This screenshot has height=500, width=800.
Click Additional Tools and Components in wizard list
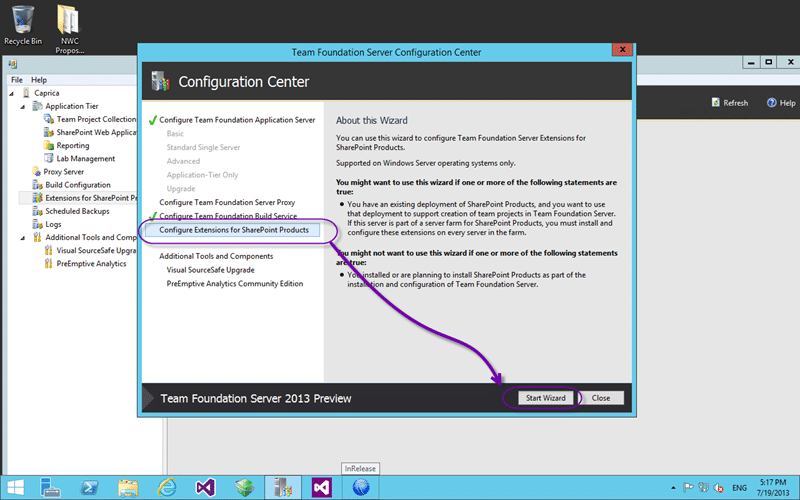216,256
